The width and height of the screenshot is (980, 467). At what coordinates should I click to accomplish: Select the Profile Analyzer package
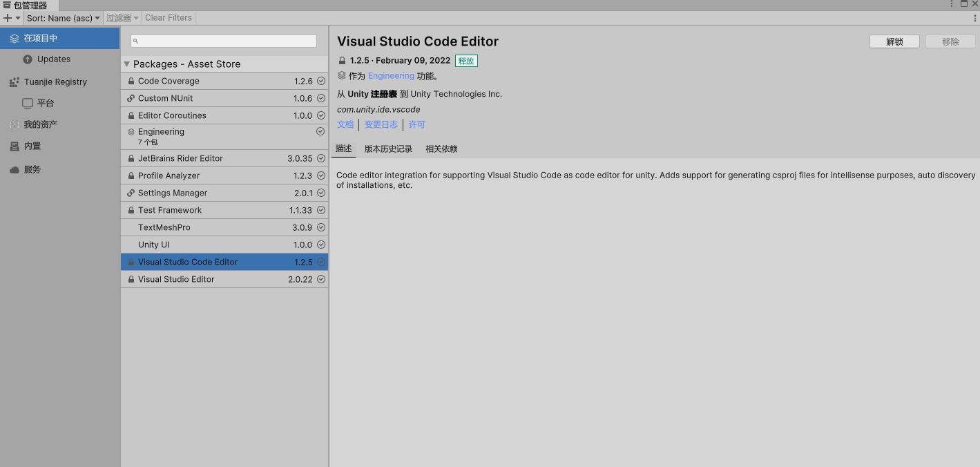click(x=224, y=175)
